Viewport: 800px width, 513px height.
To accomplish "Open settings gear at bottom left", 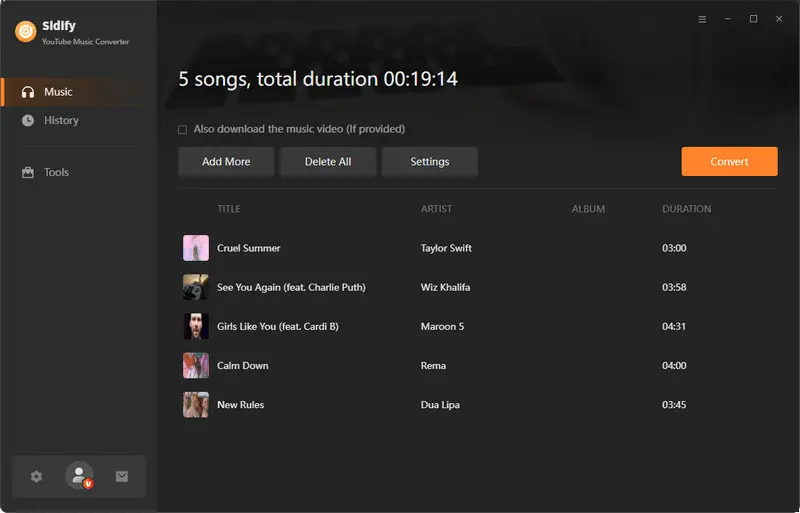I will coord(36,477).
